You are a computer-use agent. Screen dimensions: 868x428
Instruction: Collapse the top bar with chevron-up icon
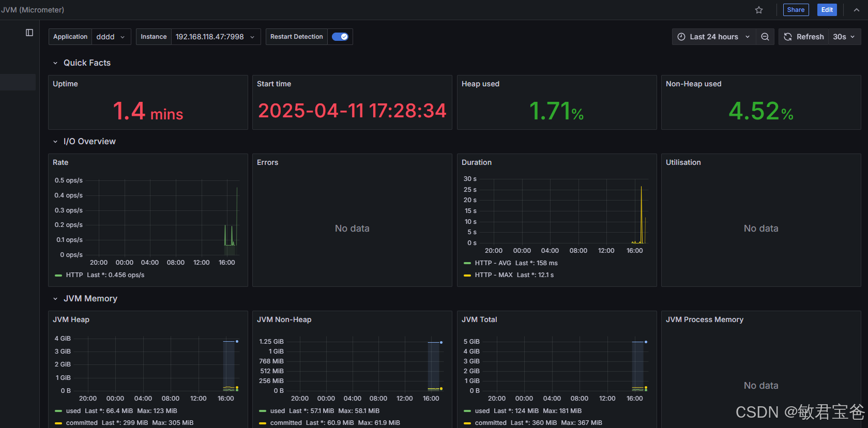857,10
